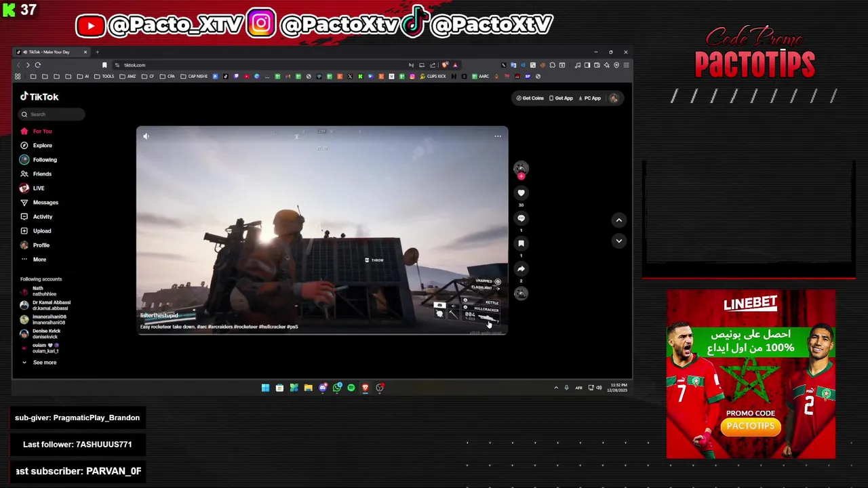Click browser forward arrow
The width and height of the screenshot is (868, 488).
coord(28,65)
